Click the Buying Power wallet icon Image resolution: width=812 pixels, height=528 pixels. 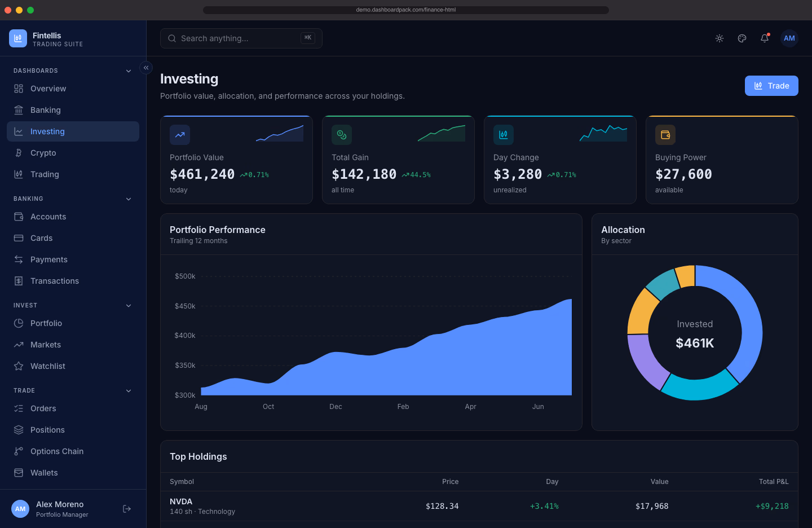pyautogui.click(x=665, y=135)
